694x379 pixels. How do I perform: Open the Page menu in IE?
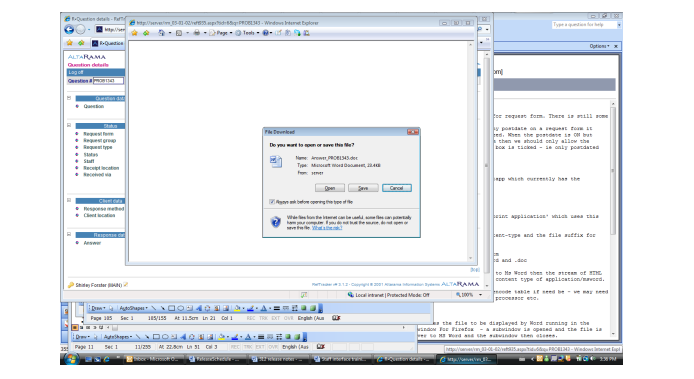pos(221,33)
